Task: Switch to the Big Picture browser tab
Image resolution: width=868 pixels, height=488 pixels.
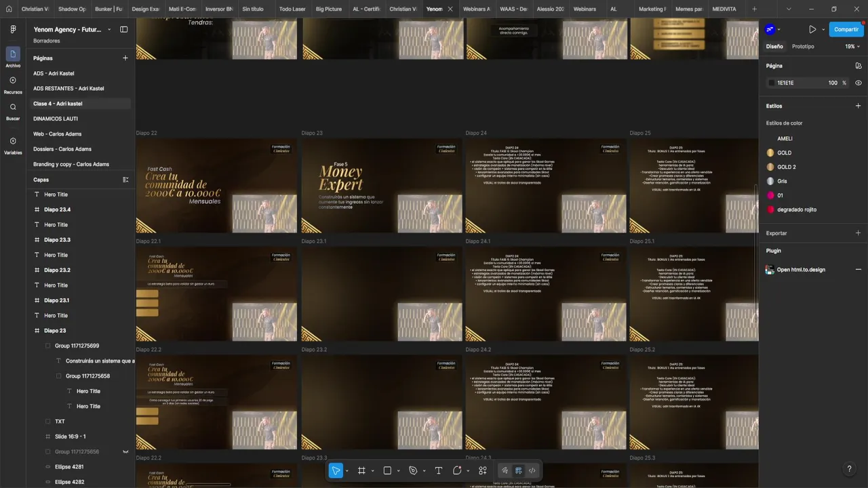Action: tap(329, 9)
